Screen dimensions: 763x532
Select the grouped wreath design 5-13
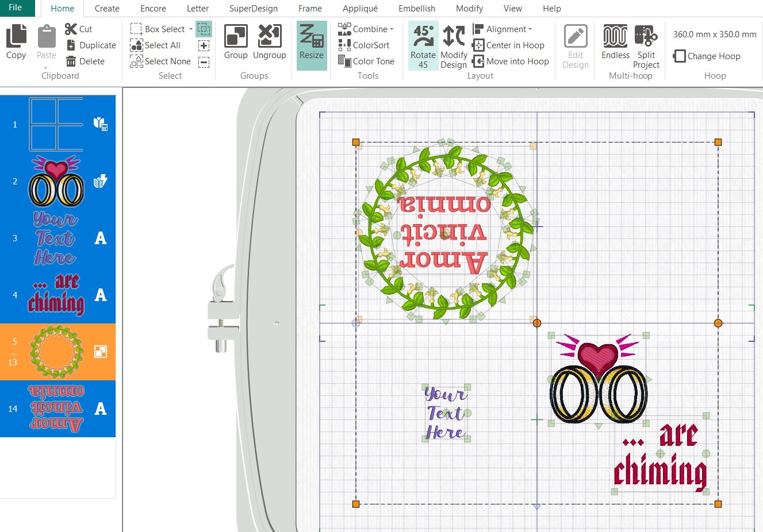tap(57, 352)
